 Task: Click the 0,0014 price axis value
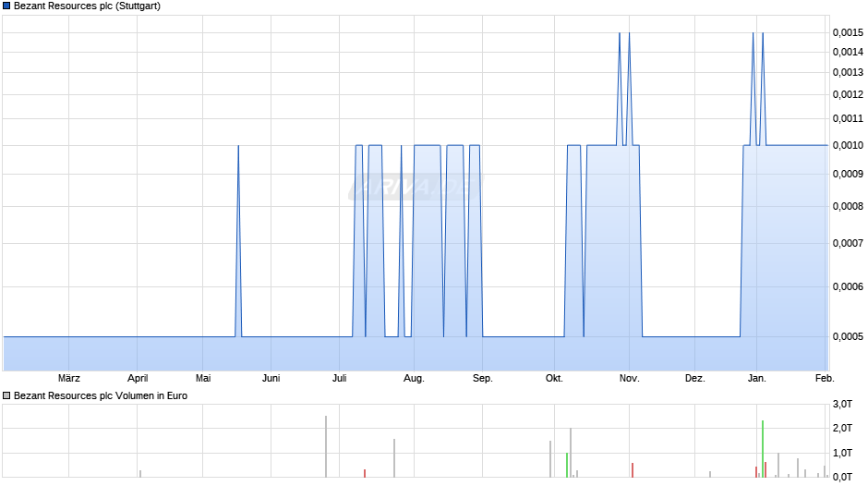click(848, 52)
